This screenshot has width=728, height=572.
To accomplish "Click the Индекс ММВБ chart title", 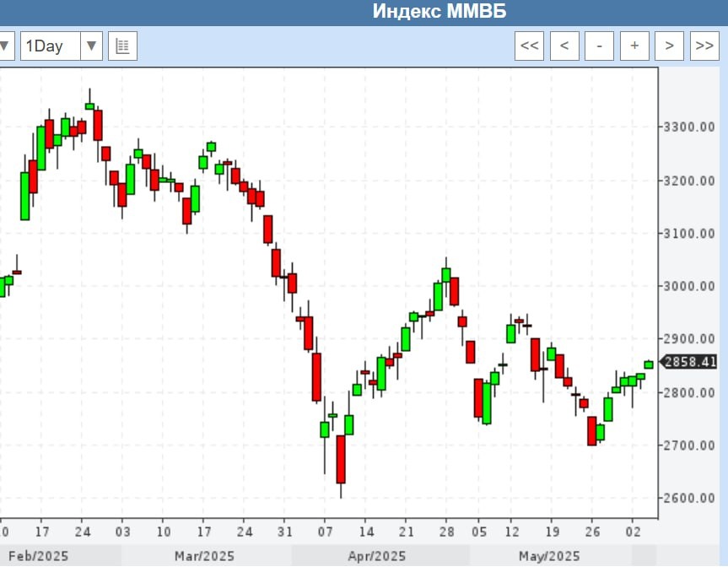I will tap(439, 11).
